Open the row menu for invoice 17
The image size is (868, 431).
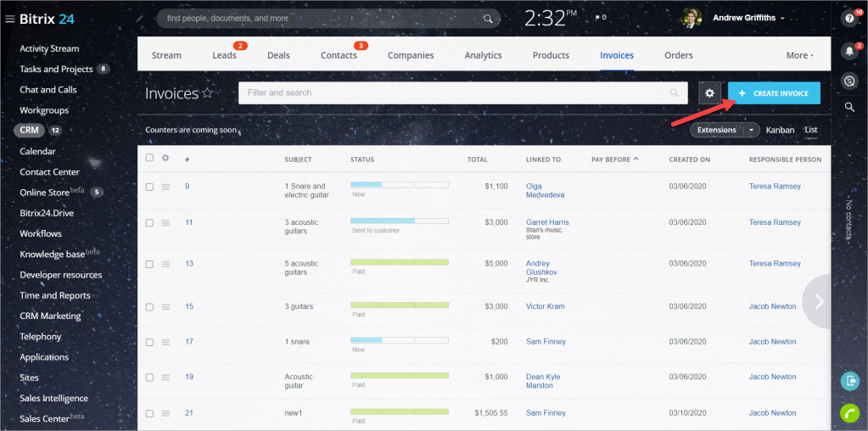tap(165, 342)
